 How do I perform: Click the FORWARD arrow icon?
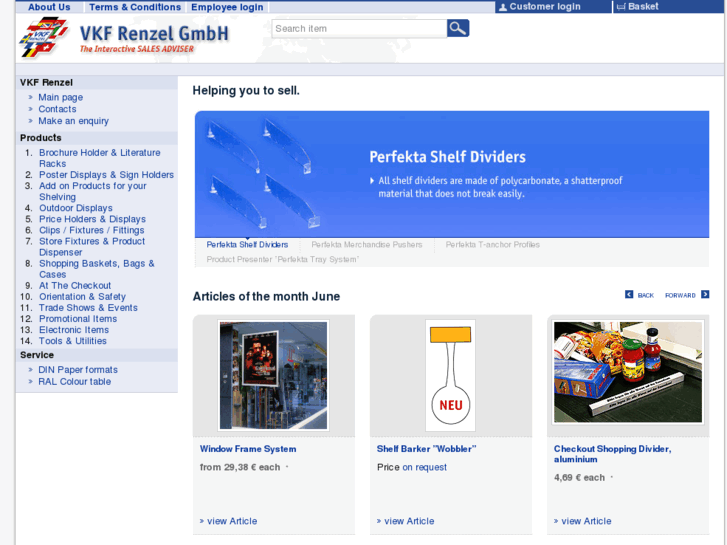click(705, 295)
